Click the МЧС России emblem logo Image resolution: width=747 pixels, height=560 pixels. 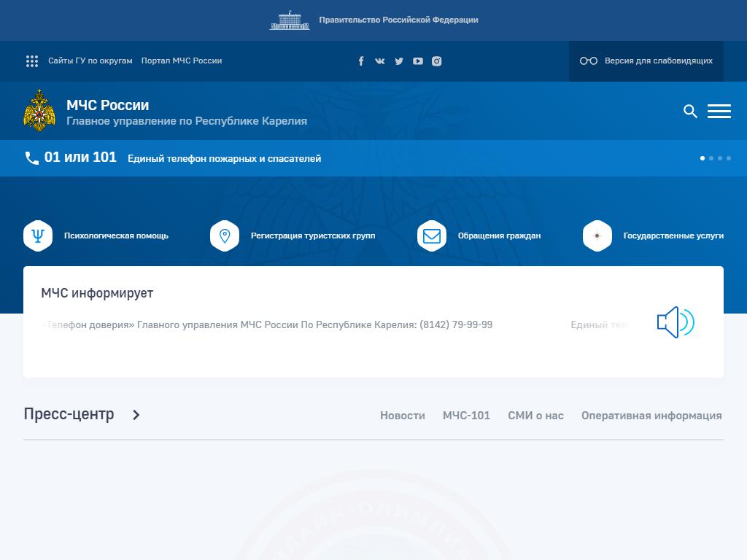click(x=39, y=111)
